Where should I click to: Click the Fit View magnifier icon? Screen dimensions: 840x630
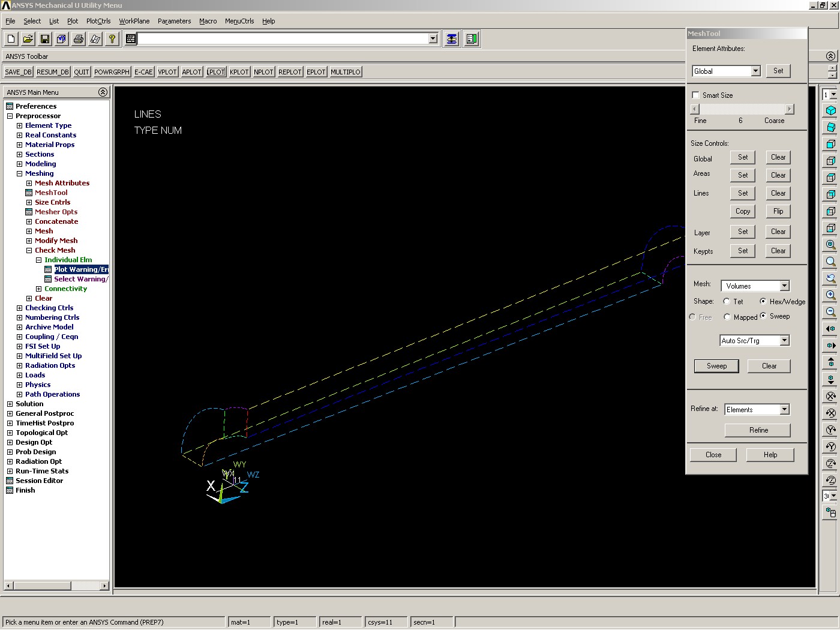(x=831, y=245)
